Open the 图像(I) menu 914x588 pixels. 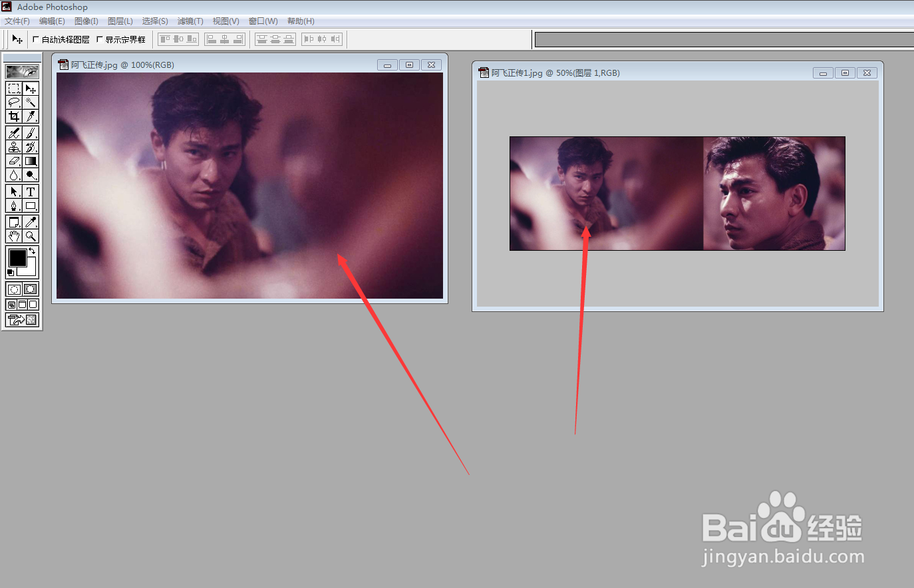86,21
